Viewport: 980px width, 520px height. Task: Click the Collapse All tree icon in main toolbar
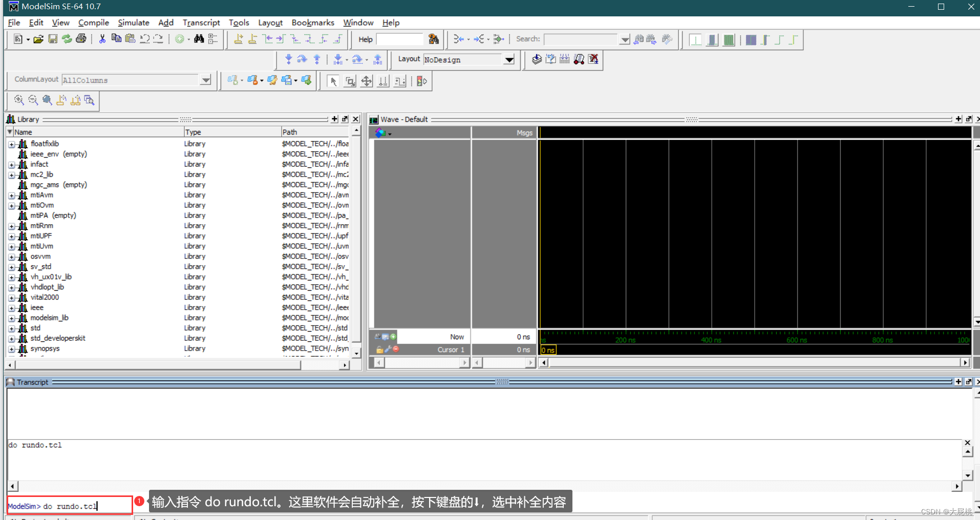(x=213, y=39)
